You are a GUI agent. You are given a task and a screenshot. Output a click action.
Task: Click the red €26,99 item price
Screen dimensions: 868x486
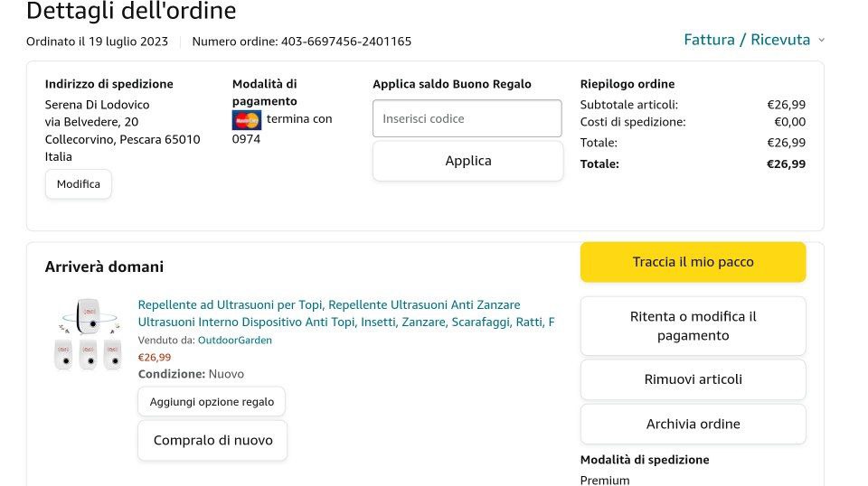click(x=155, y=358)
